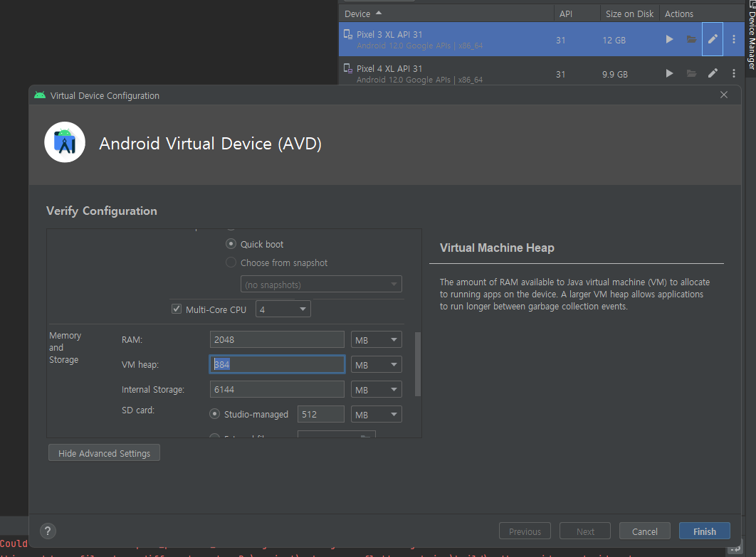Click the Finish button
756x557 pixels.
(705, 531)
